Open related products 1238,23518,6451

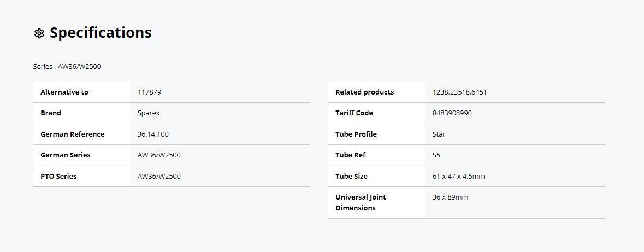coord(459,92)
